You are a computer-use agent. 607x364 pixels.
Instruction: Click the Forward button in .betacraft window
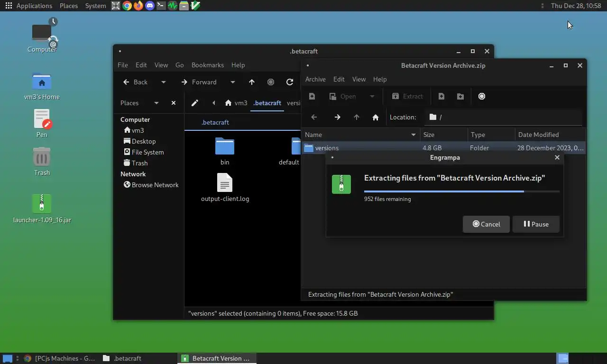pos(199,82)
